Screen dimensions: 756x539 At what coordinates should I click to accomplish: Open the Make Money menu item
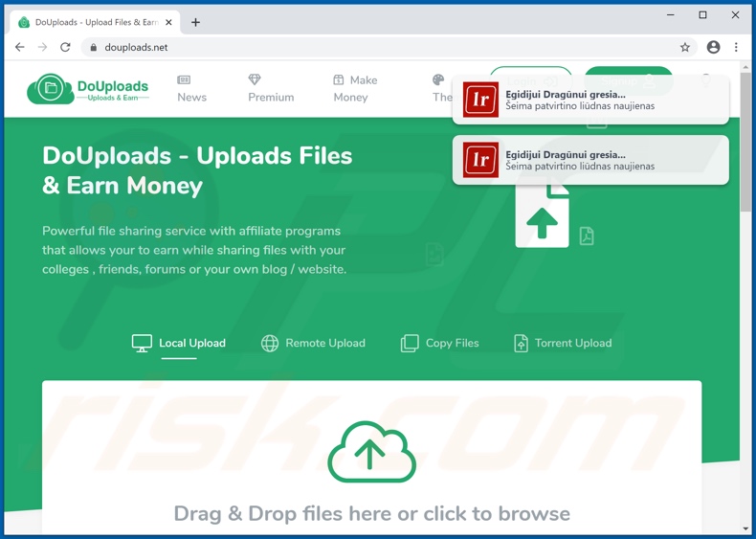[x=355, y=89]
